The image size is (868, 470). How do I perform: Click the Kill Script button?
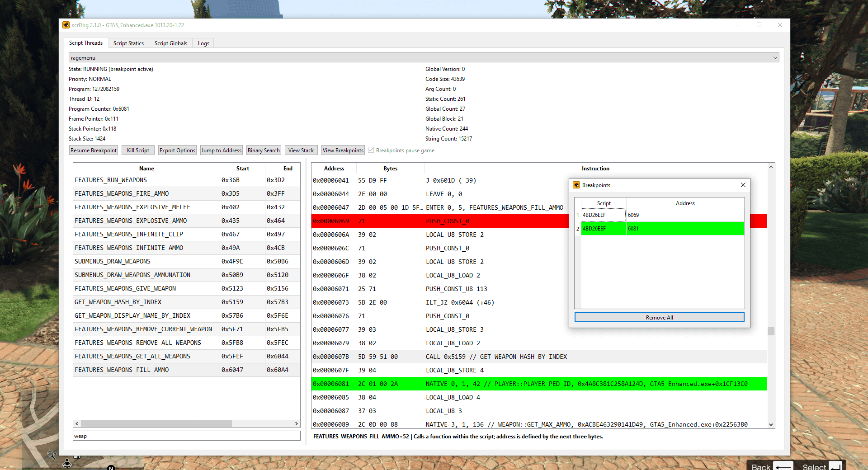(x=138, y=150)
